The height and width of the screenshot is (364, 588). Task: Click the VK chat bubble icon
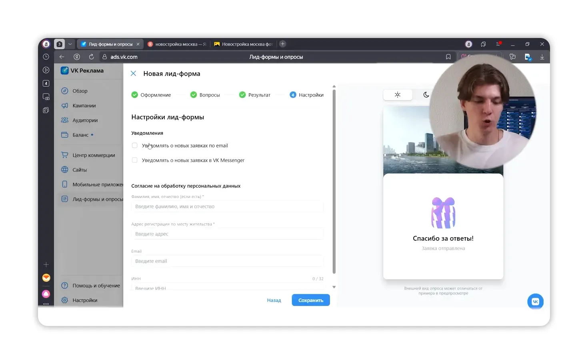point(535,302)
